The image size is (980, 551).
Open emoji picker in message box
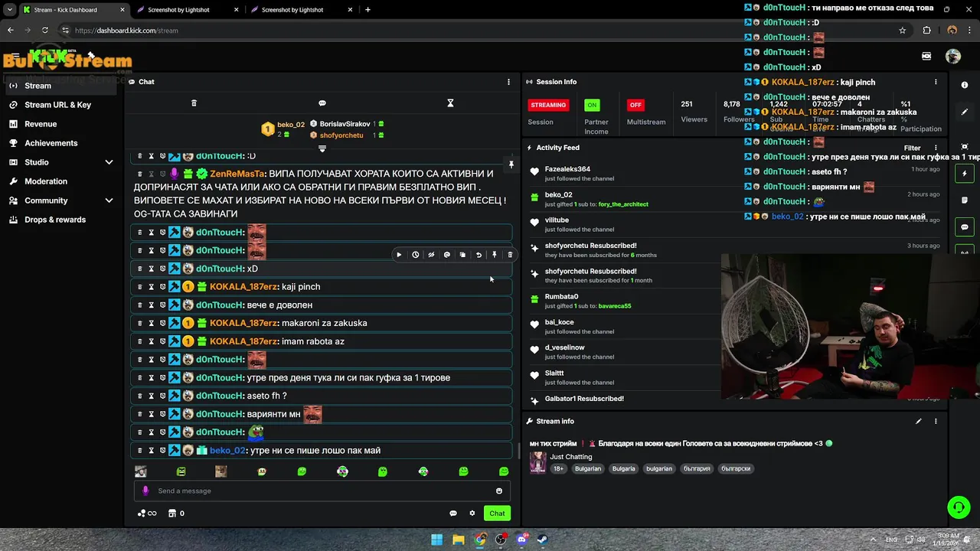point(499,491)
